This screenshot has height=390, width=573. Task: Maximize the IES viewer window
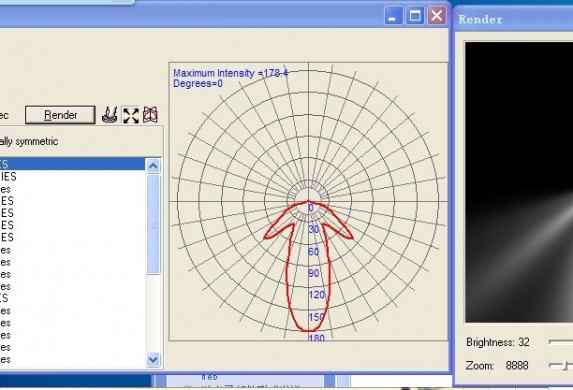415,16
